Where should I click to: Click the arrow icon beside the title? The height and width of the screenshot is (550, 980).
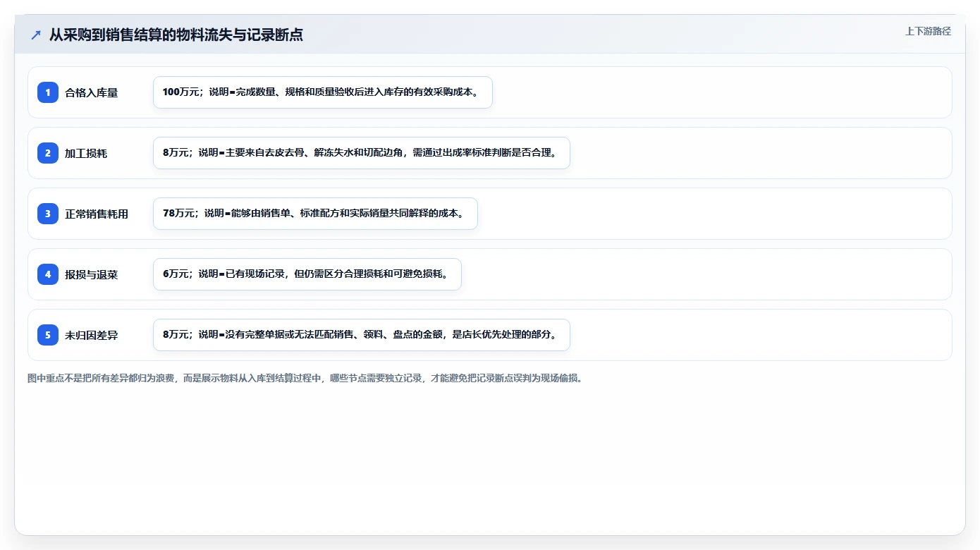[36, 35]
